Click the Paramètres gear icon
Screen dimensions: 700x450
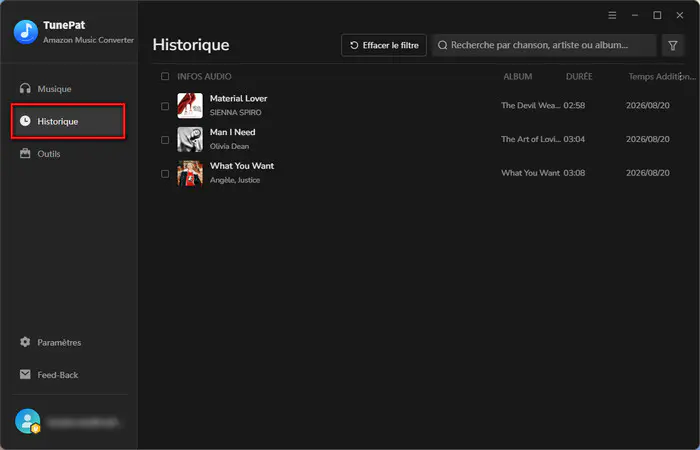click(25, 342)
